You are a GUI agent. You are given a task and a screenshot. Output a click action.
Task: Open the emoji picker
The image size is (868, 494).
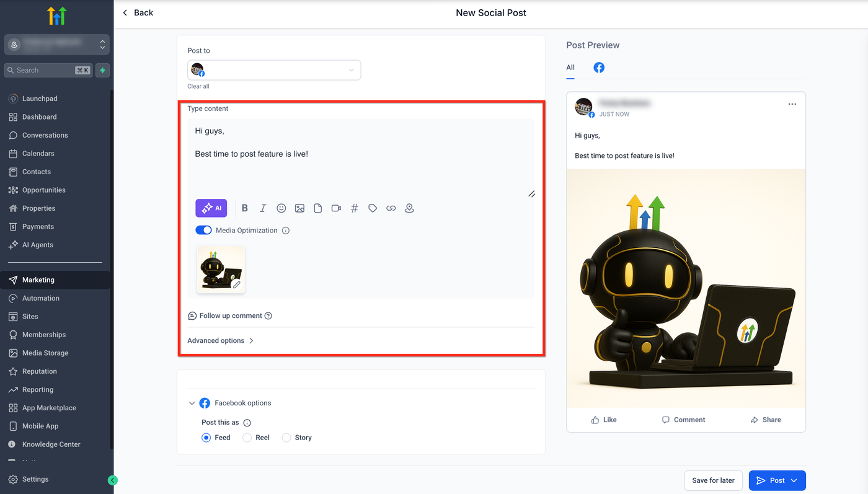click(x=281, y=208)
